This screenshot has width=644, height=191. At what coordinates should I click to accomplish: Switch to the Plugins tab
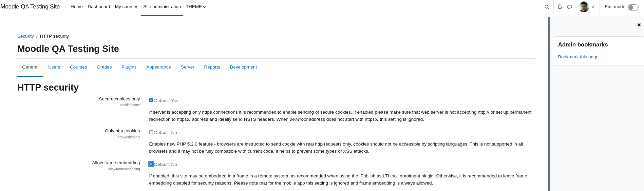click(129, 67)
